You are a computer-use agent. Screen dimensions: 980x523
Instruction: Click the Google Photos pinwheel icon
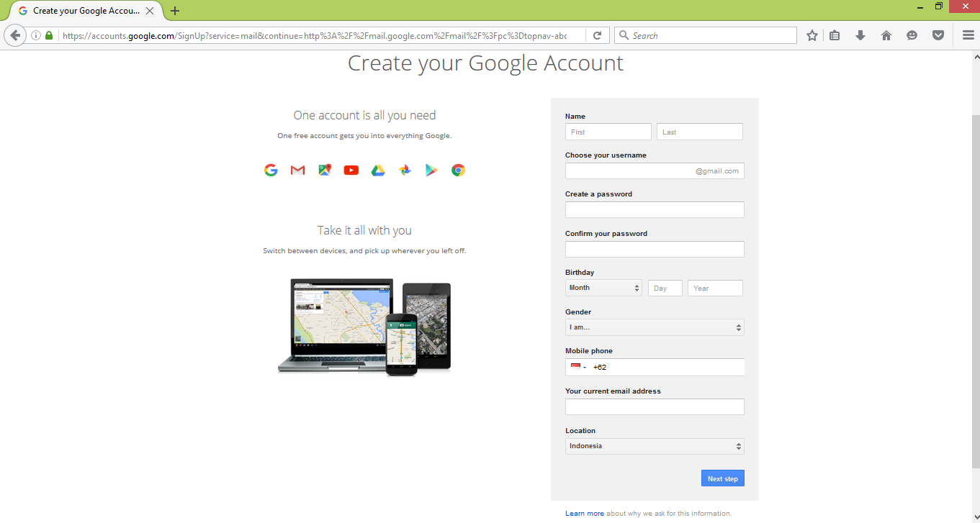coord(405,170)
